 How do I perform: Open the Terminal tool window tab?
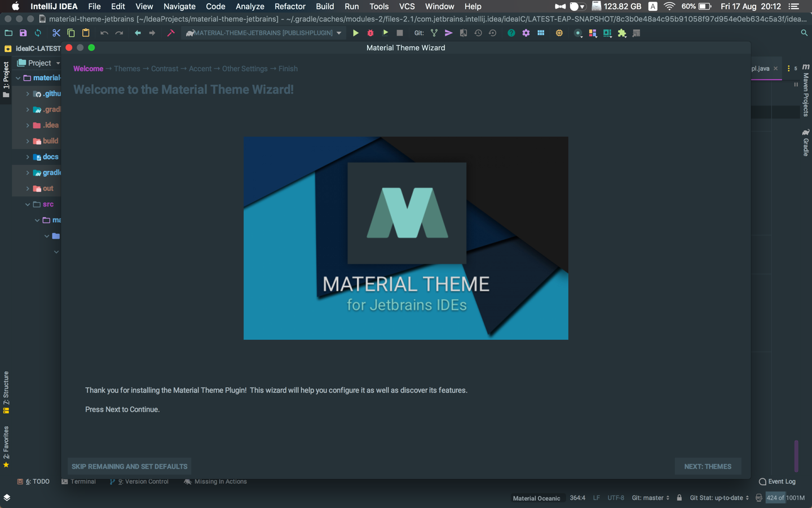pos(78,481)
